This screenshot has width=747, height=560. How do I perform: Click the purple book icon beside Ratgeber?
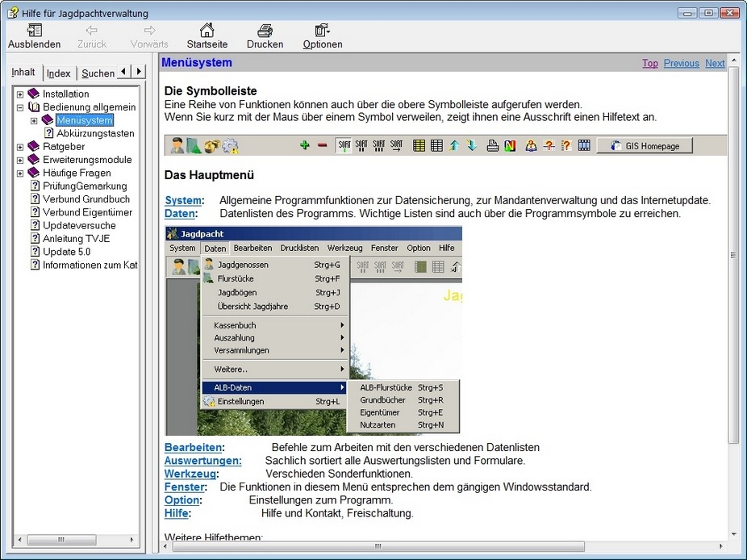click(x=33, y=146)
